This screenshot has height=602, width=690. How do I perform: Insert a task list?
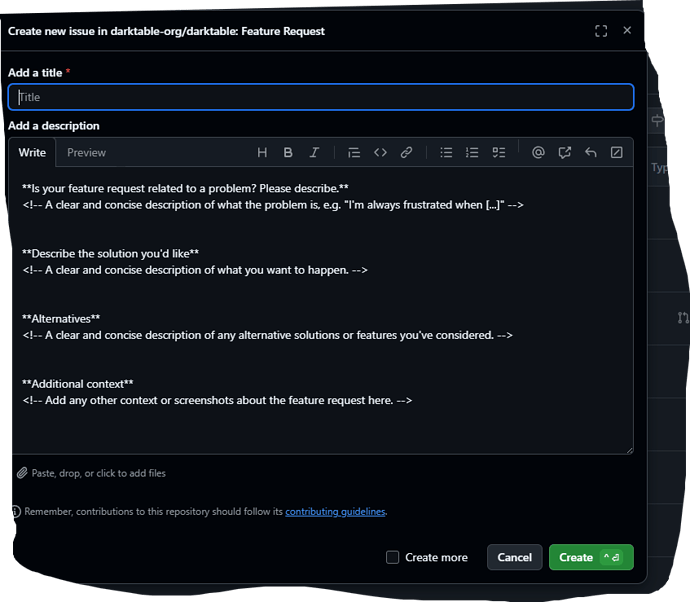(498, 153)
